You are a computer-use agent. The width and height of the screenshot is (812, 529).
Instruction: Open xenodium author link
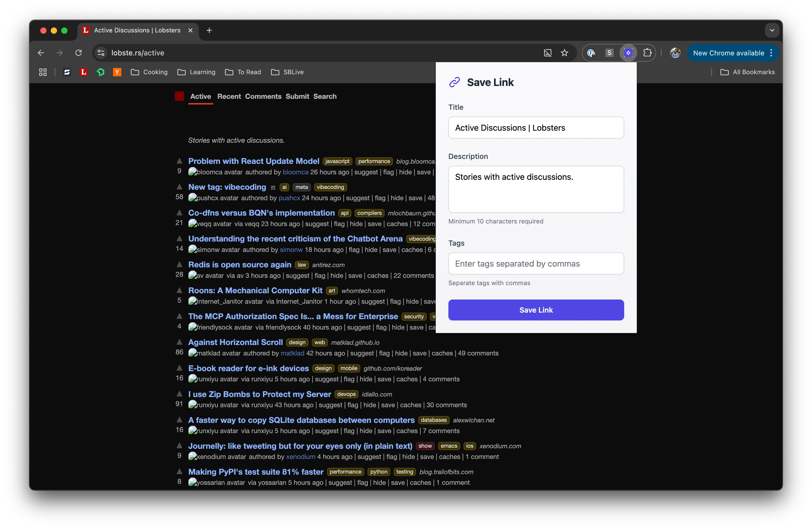tap(301, 457)
